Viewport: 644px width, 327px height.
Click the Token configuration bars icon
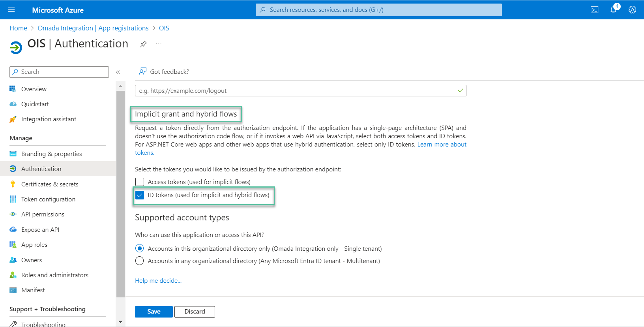click(13, 199)
